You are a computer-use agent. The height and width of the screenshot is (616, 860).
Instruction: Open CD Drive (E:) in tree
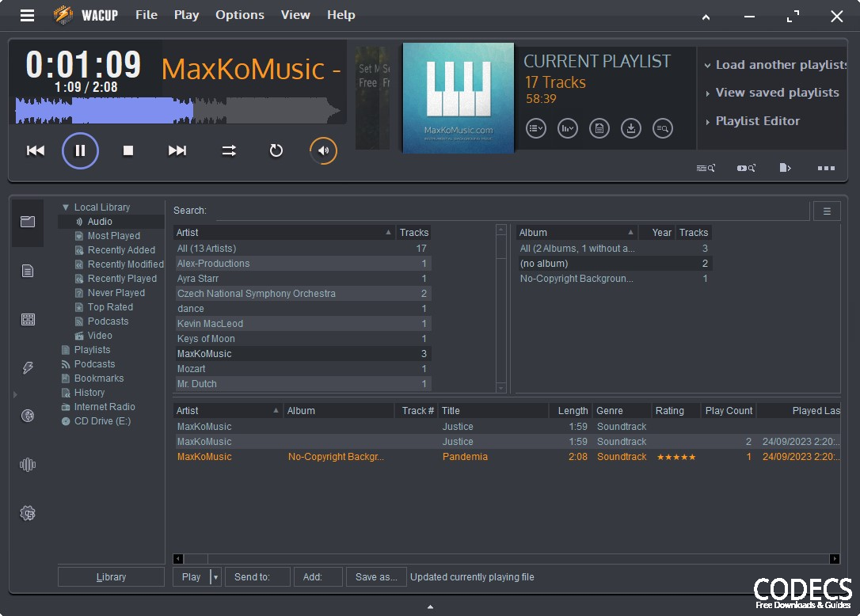(102, 421)
